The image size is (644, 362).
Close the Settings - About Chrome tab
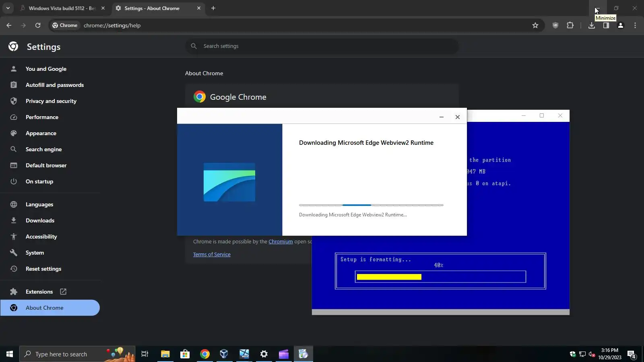point(199,8)
